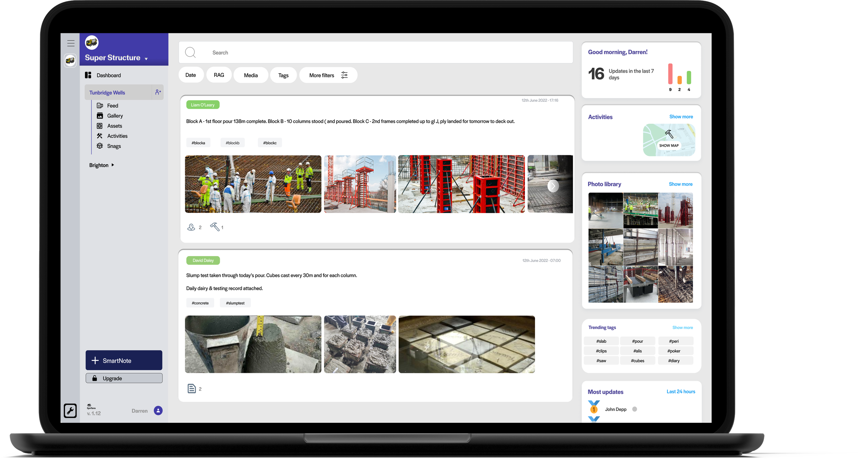Viewport: 868px width, 459px height.
Task: Open the wrench settings icon at bottom left
Action: coord(70,411)
